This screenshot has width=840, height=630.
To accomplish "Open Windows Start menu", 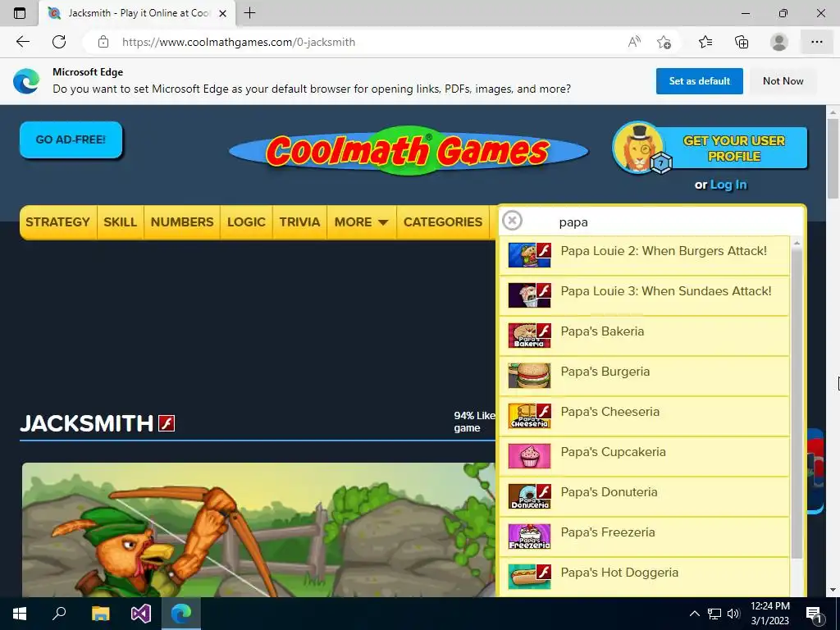I will (x=20, y=614).
